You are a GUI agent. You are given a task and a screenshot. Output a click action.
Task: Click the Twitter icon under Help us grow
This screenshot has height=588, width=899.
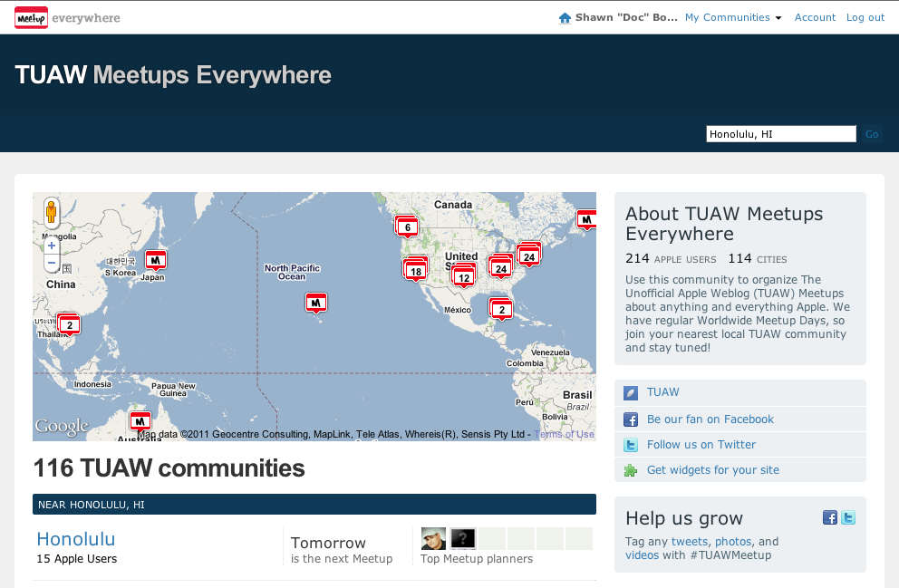click(848, 517)
